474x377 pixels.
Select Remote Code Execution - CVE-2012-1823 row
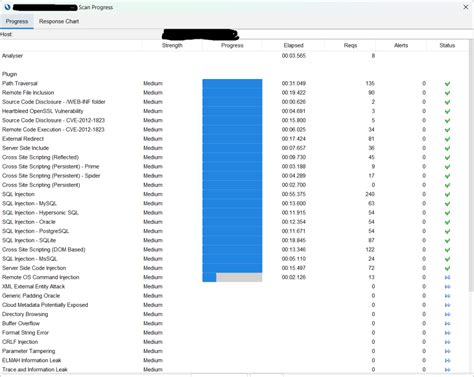click(x=234, y=130)
